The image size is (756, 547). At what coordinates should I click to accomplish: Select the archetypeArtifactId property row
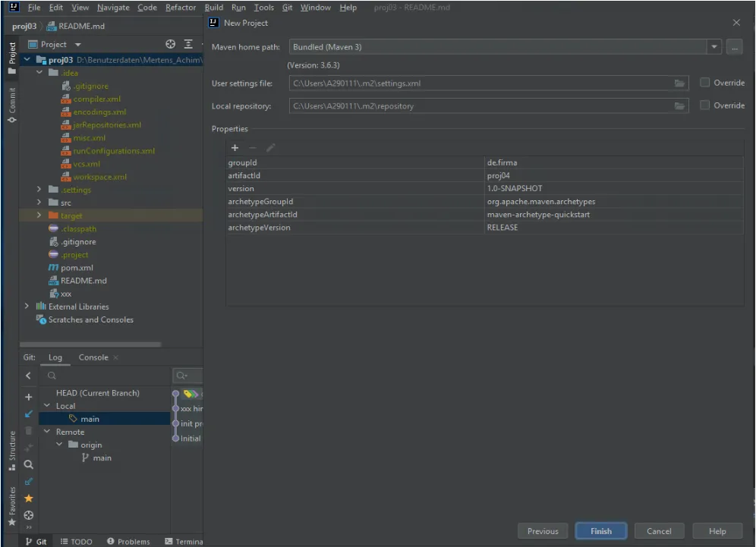pos(485,215)
